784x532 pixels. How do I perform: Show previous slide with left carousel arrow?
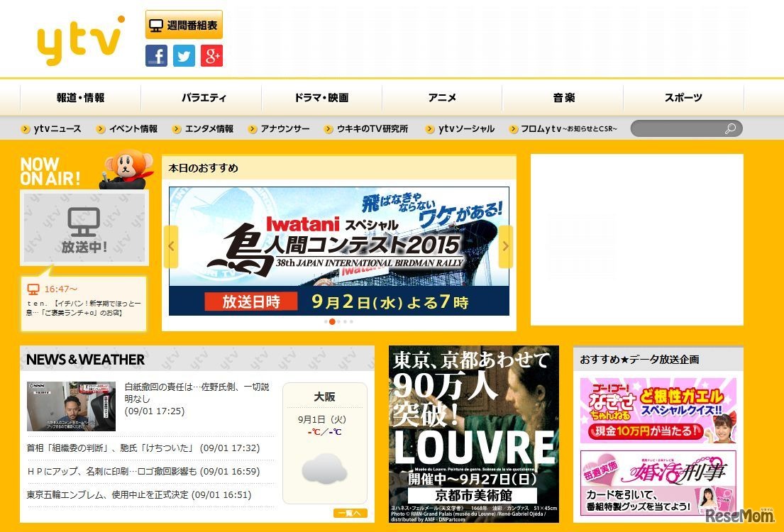click(x=171, y=247)
